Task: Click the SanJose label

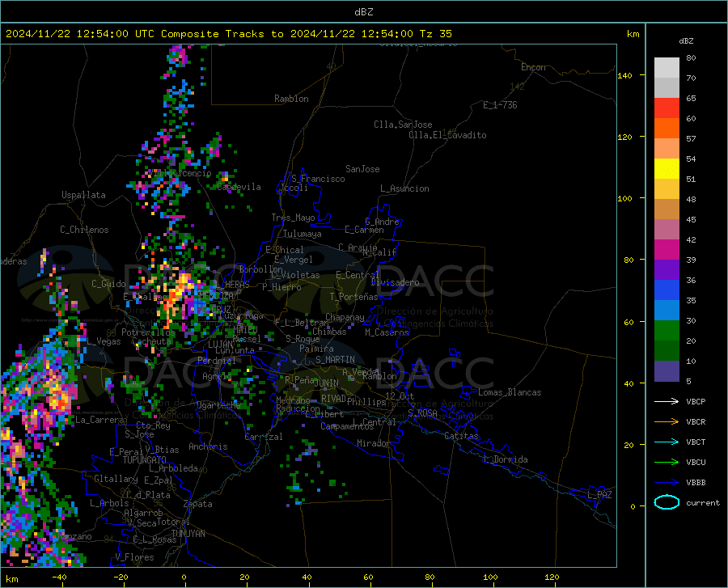Action: (362, 169)
